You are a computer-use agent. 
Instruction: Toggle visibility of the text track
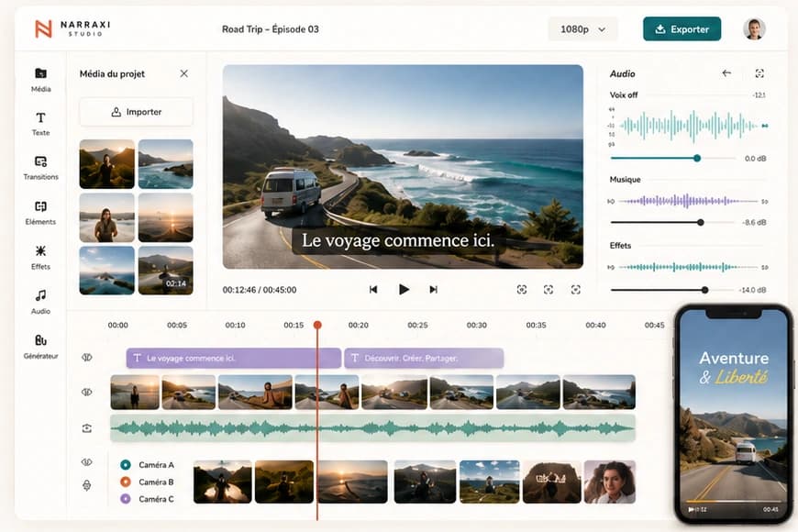[87, 358]
